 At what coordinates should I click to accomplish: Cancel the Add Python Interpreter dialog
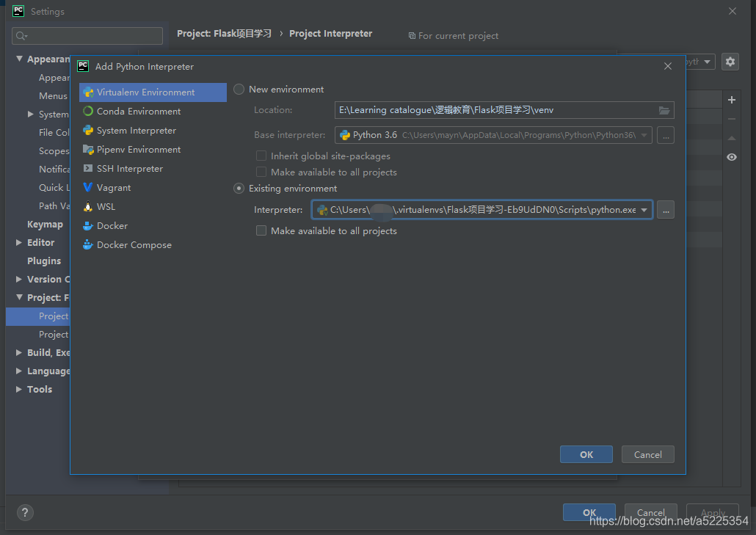(x=647, y=454)
